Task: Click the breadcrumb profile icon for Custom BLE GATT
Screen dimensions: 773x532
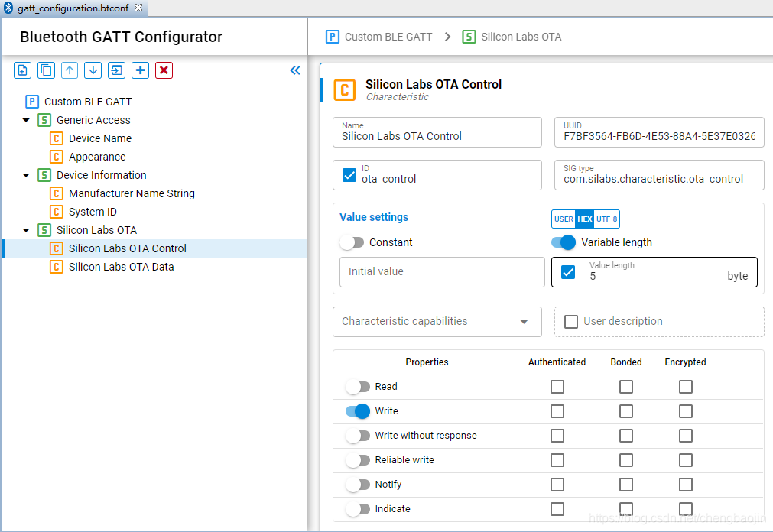Action: (x=333, y=37)
